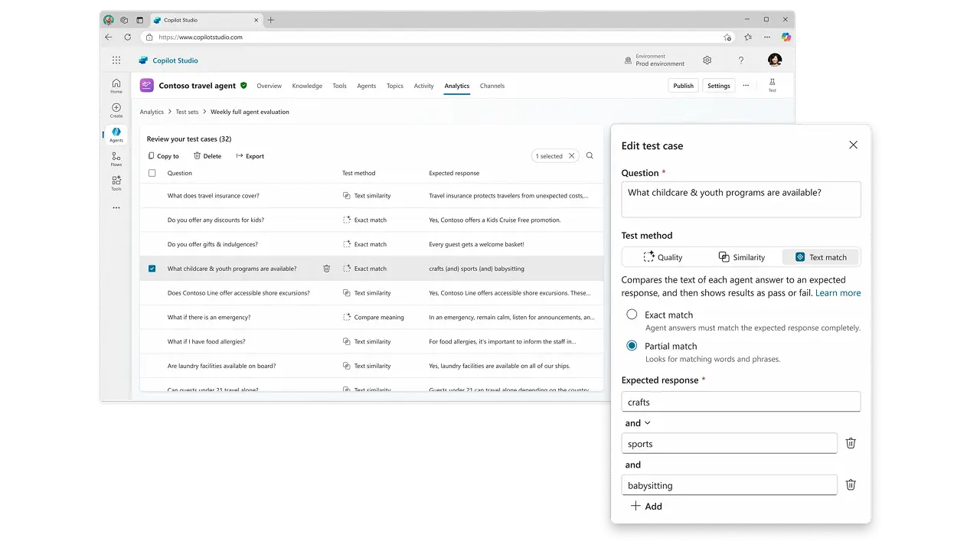Open the Topics tab

point(395,86)
